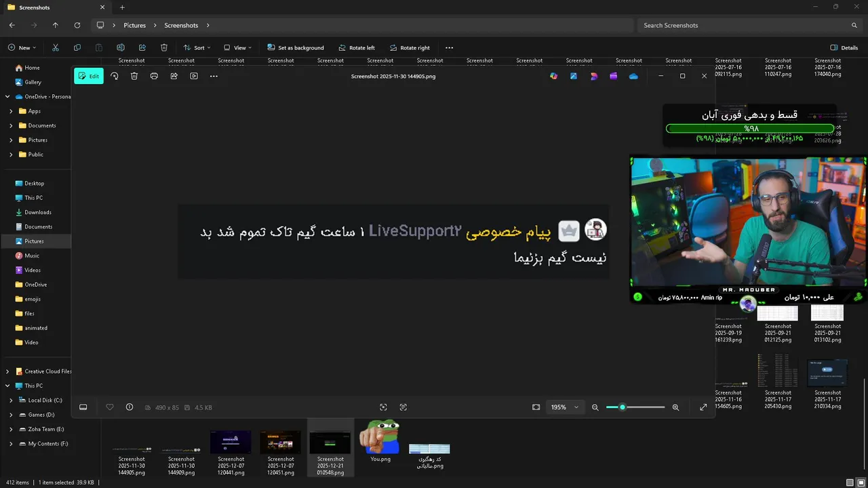
Task: Select Downloads in navigation pane
Action: pos(37,212)
